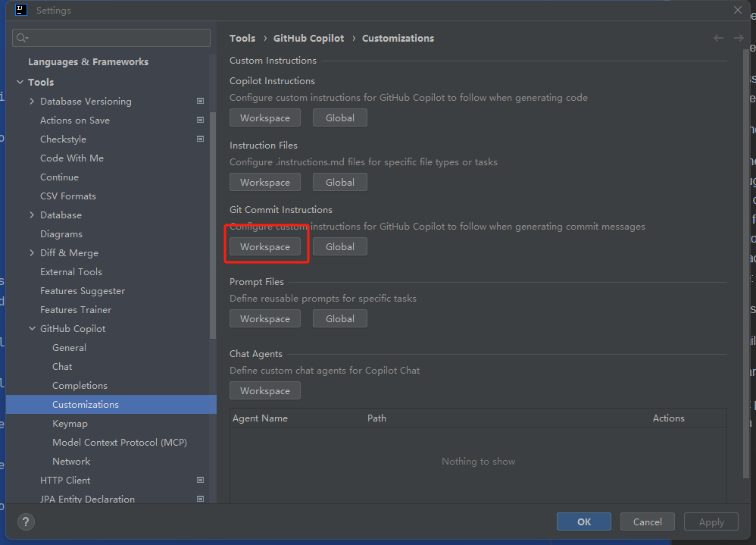Screen dimensions: 756x545
Task: Click the Path column header
Action: pyautogui.click(x=376, y=418)
